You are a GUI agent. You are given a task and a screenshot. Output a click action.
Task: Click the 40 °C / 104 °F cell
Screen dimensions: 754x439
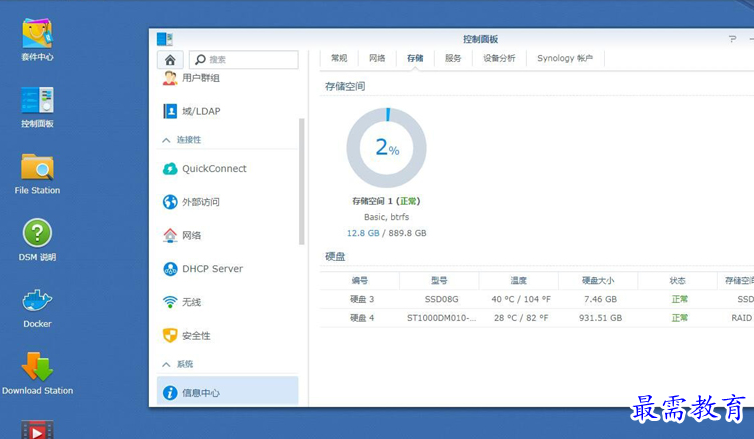[521, 299]
